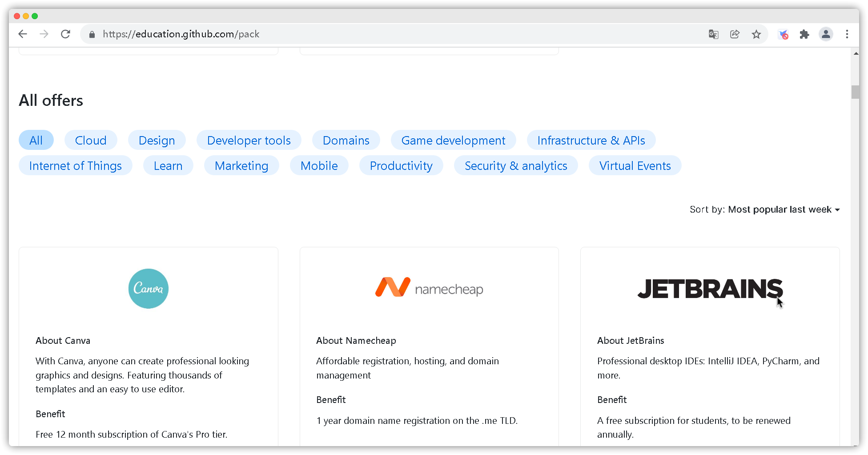Screen dimensions: 868x455
Task: Click the browser profile avatar
Action: [x=826, y=34]
